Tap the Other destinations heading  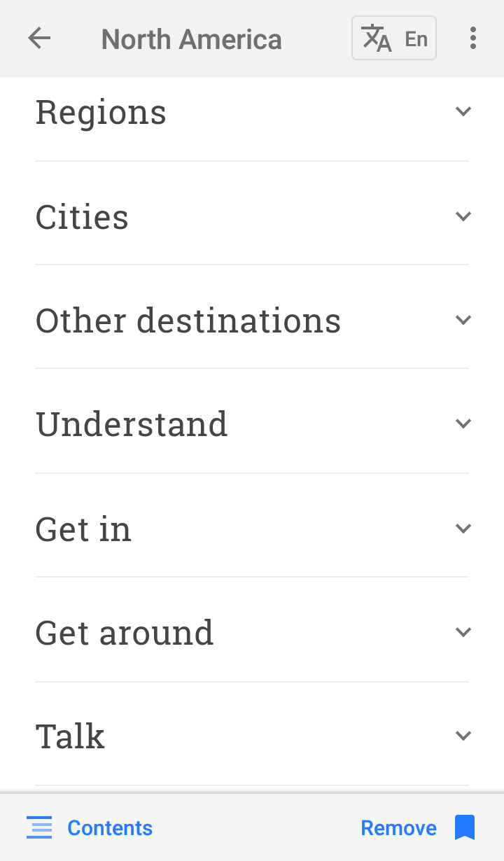click(x=188, y=321)
